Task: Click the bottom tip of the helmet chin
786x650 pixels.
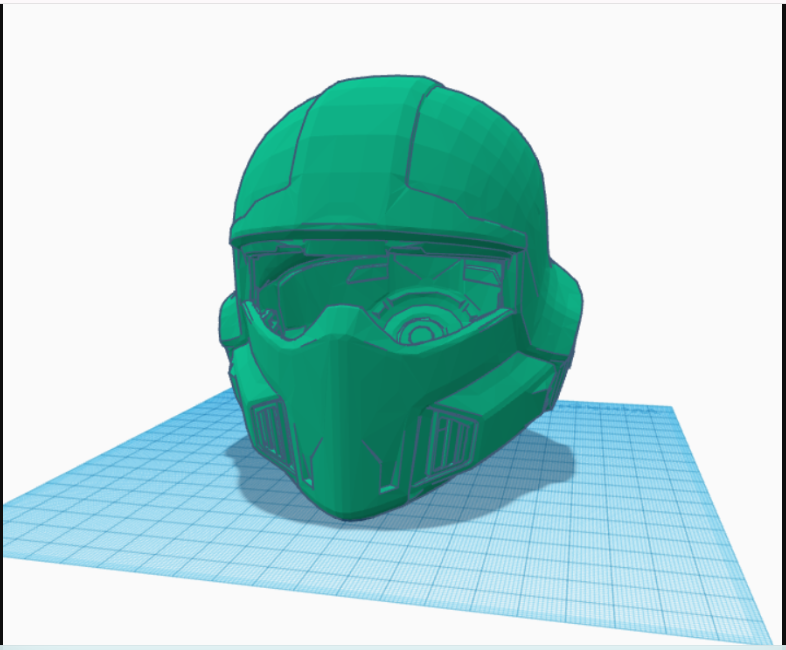Action: (345, 512)
